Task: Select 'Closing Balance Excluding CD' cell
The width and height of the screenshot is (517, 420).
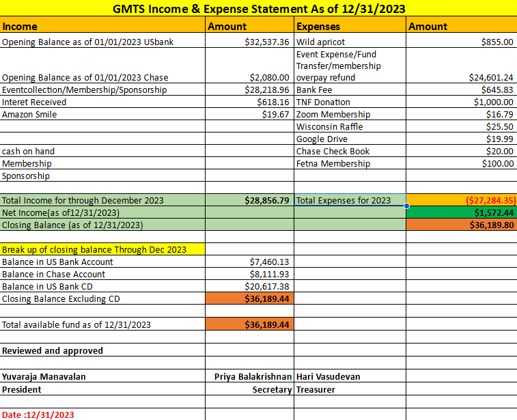Action: click(x=102, y=298)
